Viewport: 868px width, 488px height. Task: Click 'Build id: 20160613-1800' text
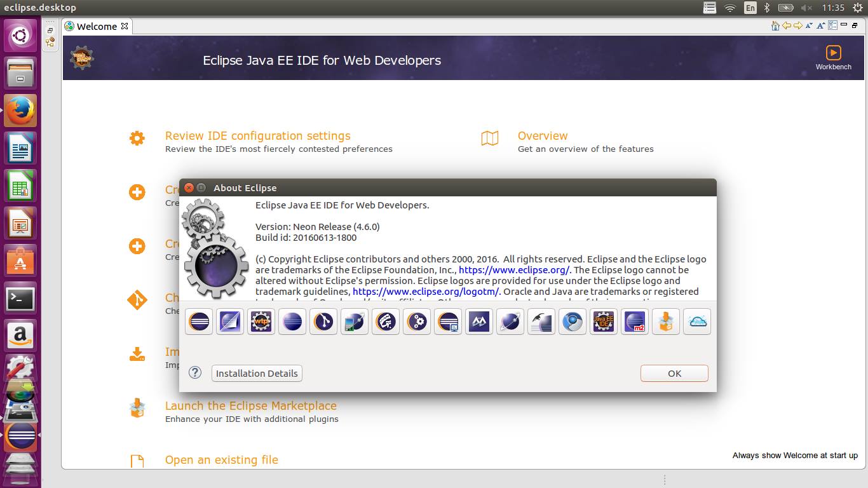tap(306, 238)
